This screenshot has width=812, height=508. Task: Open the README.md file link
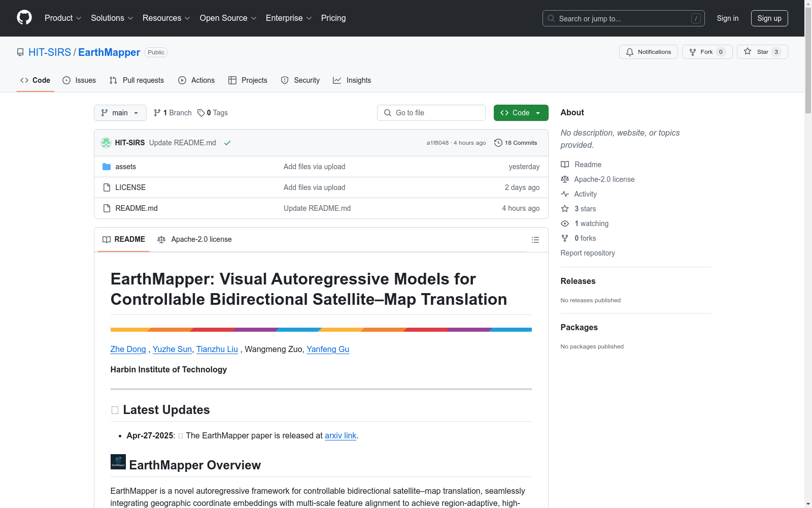(137, 208)
